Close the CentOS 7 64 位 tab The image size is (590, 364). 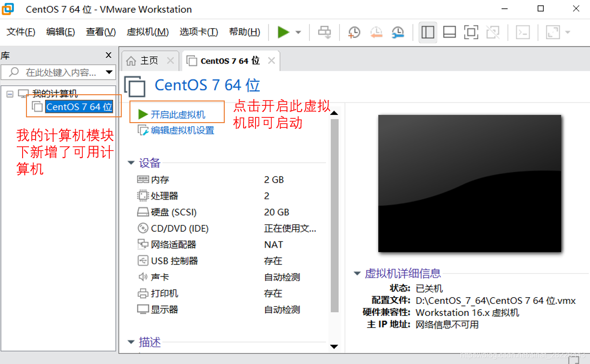271,61
